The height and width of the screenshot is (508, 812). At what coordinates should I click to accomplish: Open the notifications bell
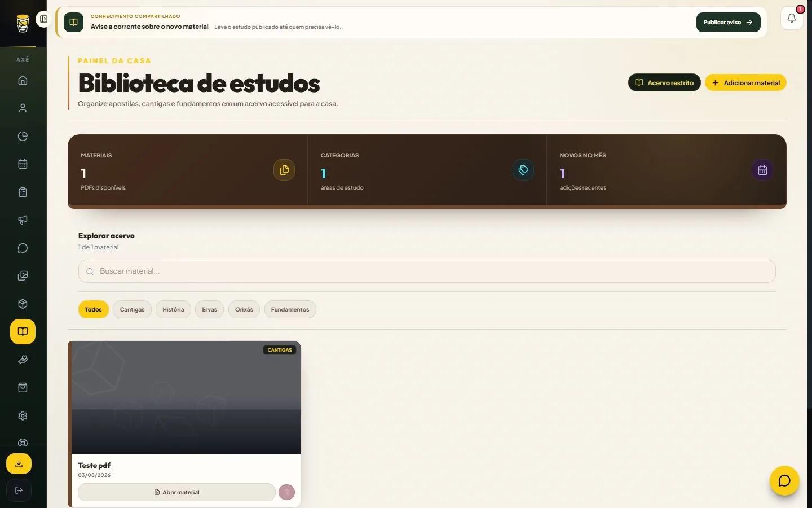click(x=792, y=19)
